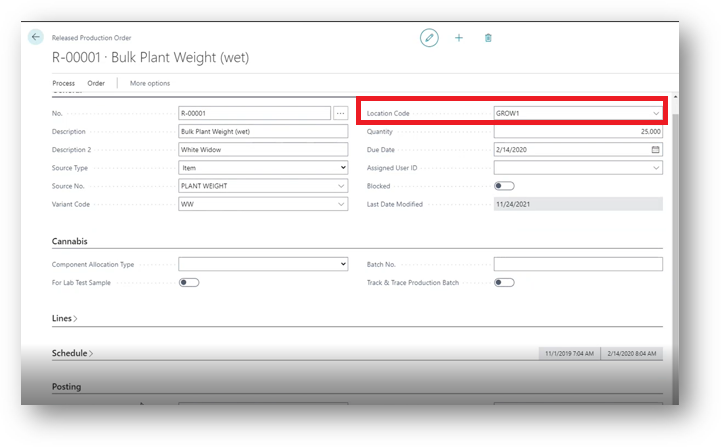Toggle Track & Trace Production Batch switch

coord(504,282)
